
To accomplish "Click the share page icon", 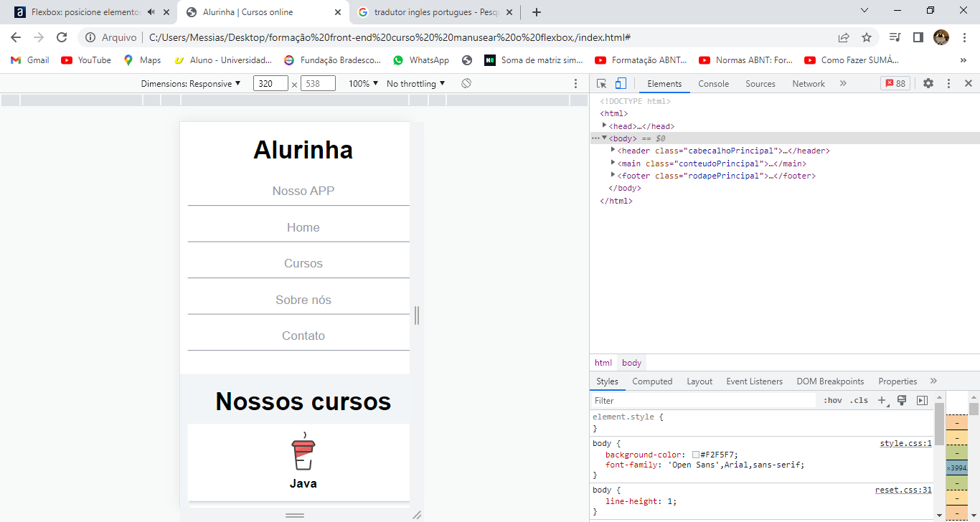I will tap(844, 37).
